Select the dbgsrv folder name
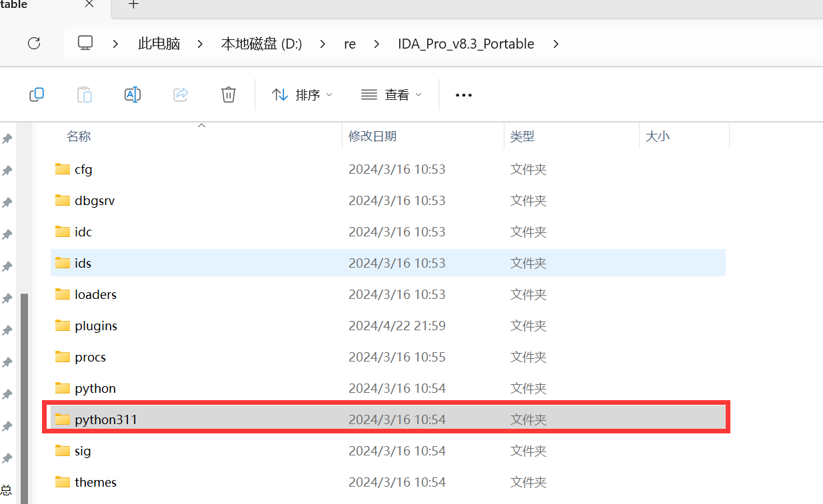 click(95, 200)
